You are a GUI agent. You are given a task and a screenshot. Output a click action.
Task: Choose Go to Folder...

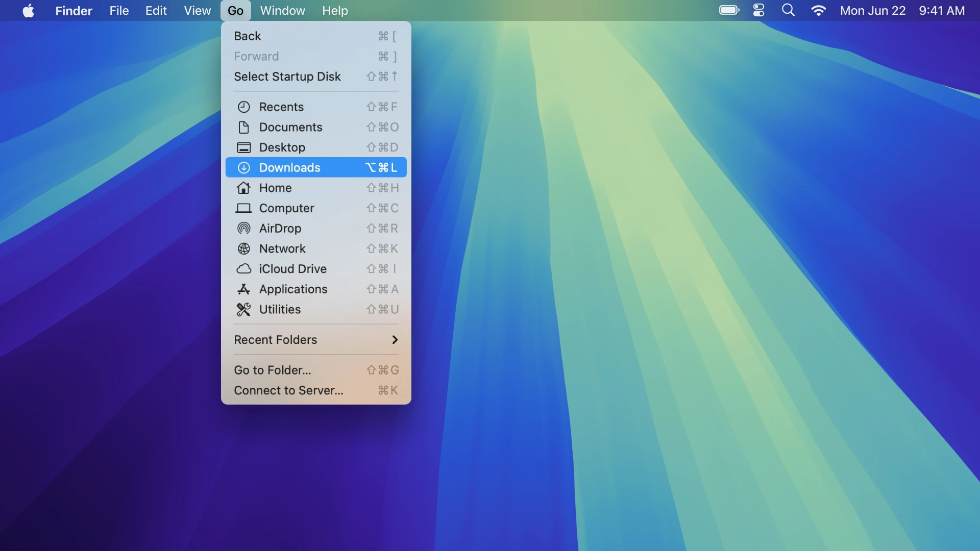point(272,370)
